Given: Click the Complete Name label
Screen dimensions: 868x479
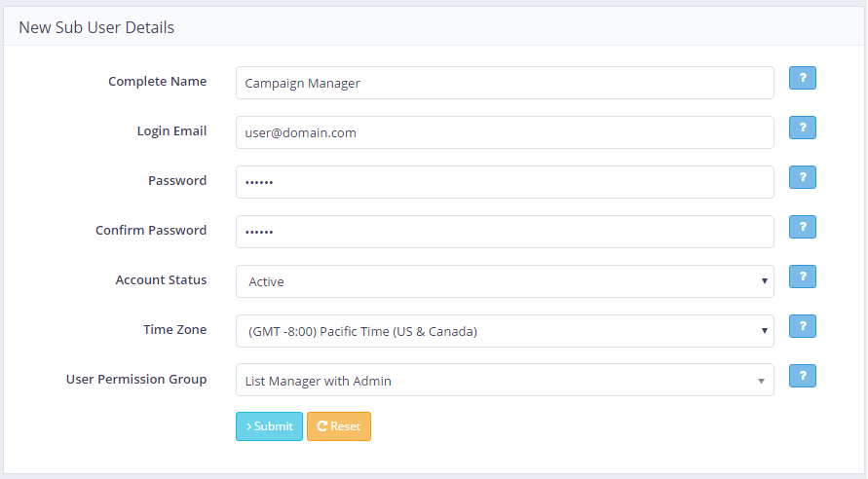Looking at the screenshot, I should point(157,82).
